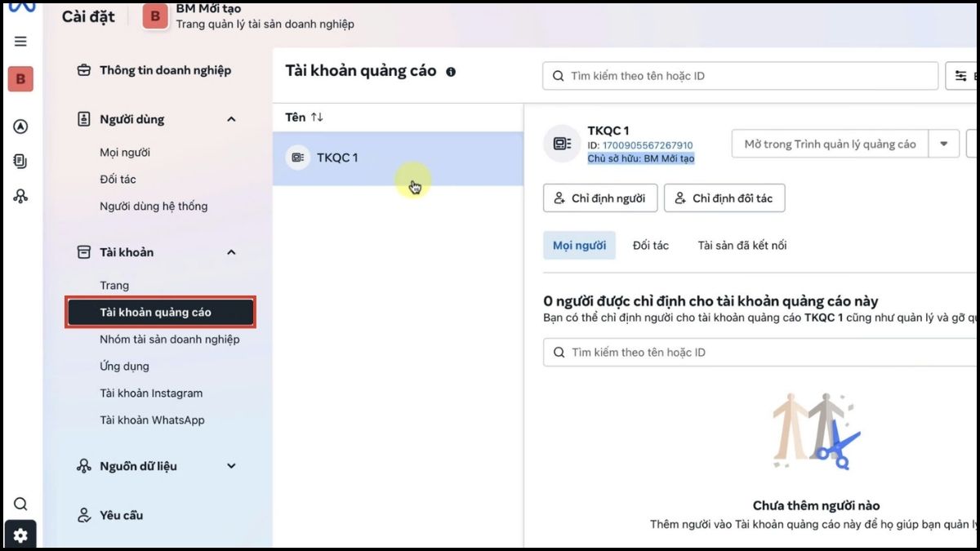This screenshot has height=551, width=980.
Task: Switch to Đối tác tab
Action: point(651,246)
